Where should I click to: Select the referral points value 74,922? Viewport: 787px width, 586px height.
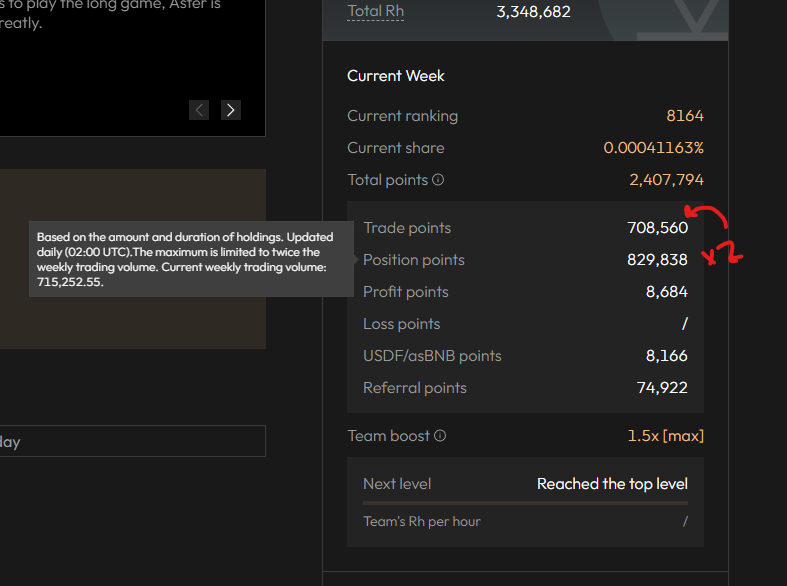pyautogui.click(x=662, y=388)
